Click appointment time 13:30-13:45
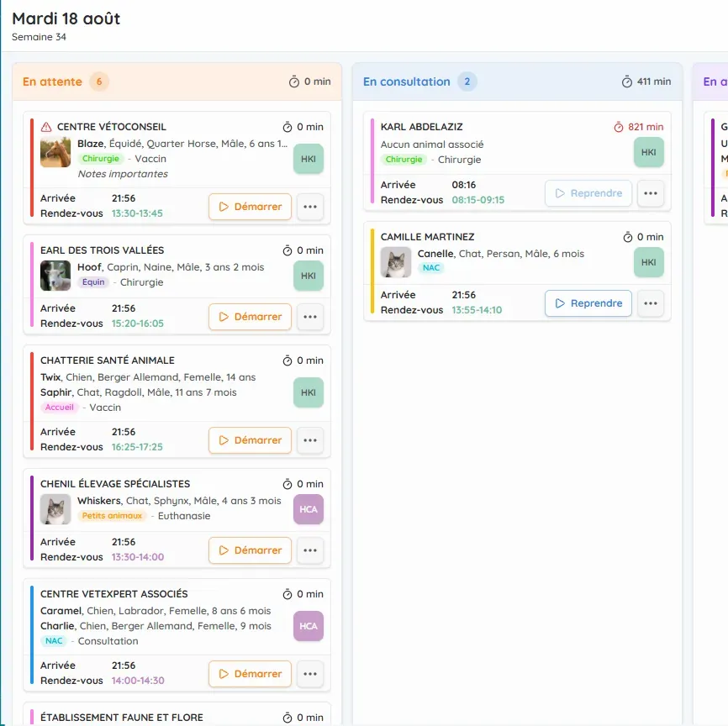This screenshot has width=728, height=726. [x=137, y=213]
